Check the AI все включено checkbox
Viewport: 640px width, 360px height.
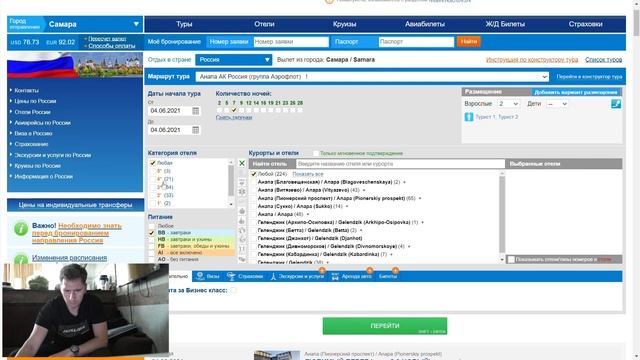(x=152, y=253)
